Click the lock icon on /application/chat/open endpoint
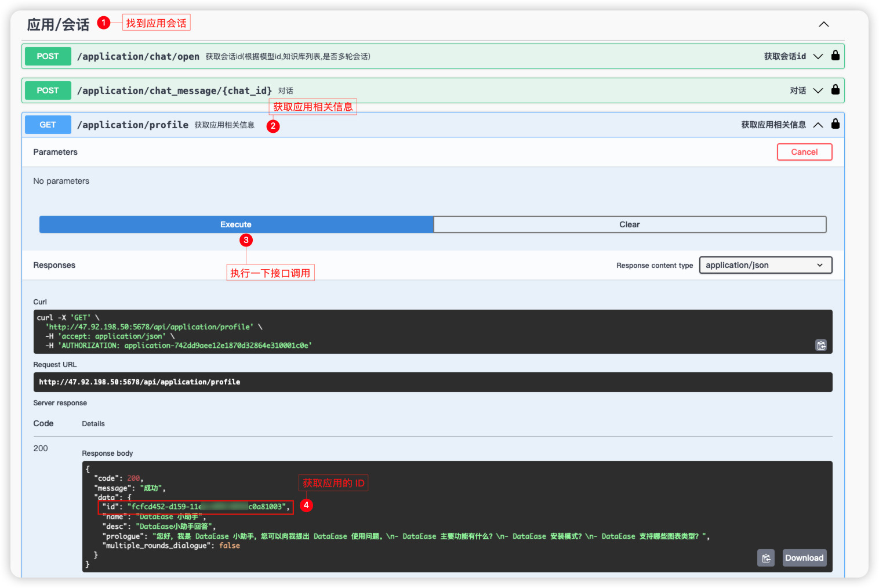This screenshot has height=588, width=879. 835,55
